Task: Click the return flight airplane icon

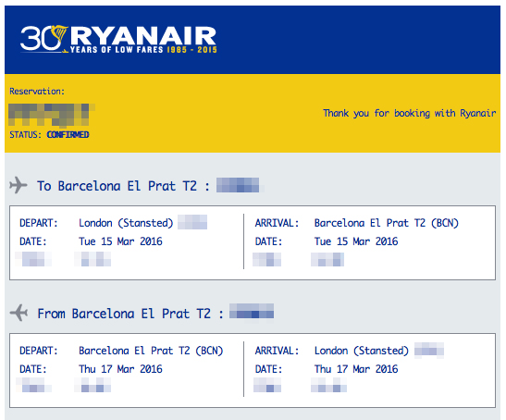Action: (x=19, y=313)
